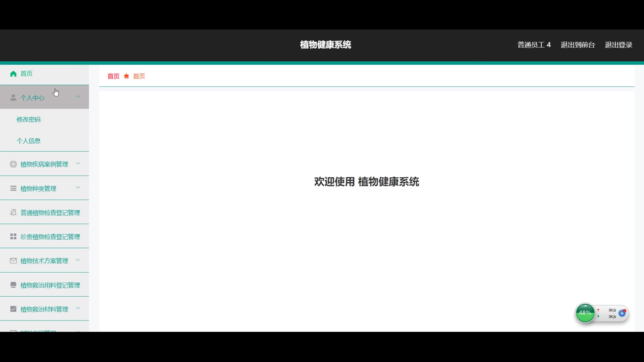This screenshot has width=644, height=362.
Task: Open 植物救治用料登记管理 menu item
Action: pyautogui.click(x=44, y=285)
